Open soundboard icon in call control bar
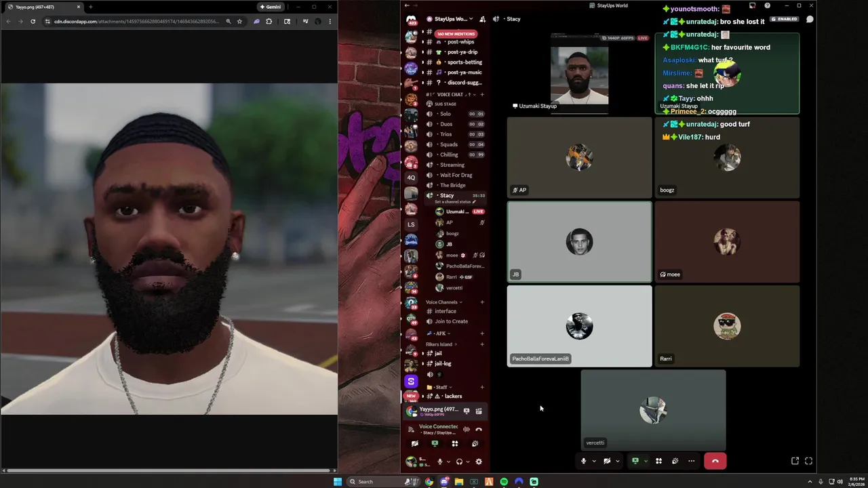 coord(675,461)
